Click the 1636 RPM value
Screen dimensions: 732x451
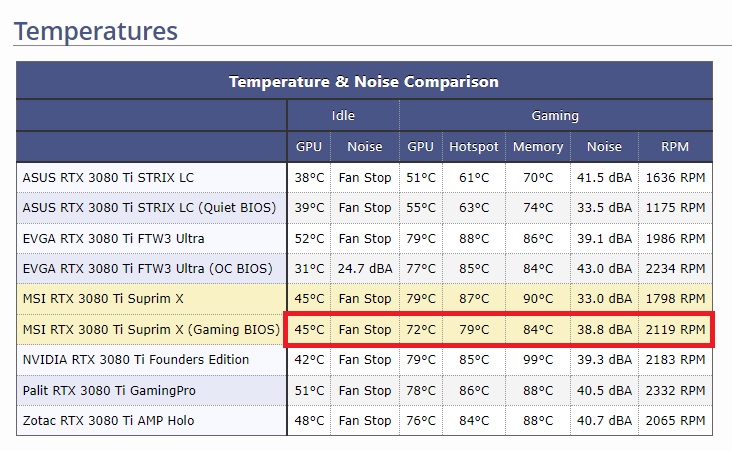click(x=675, y=178)
